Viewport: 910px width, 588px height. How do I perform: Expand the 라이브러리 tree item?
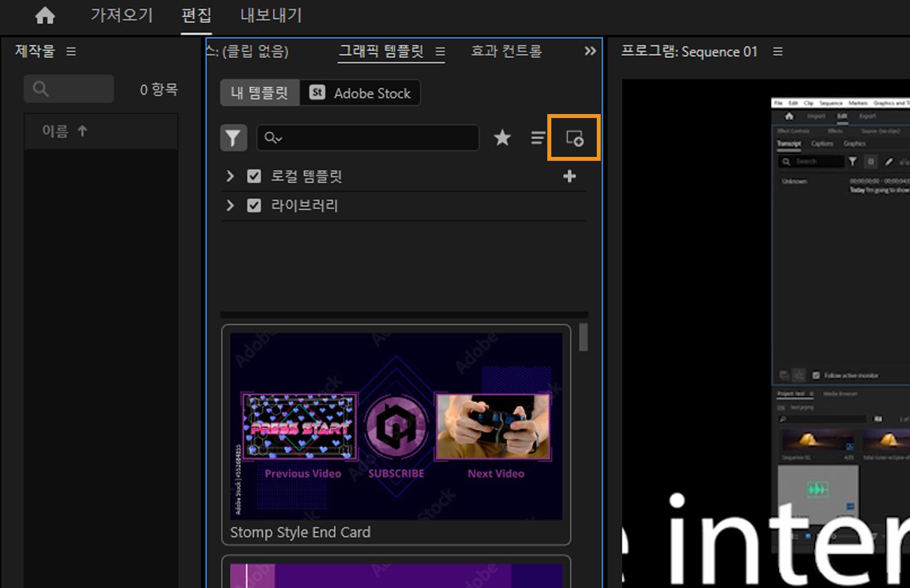[229, 205]
